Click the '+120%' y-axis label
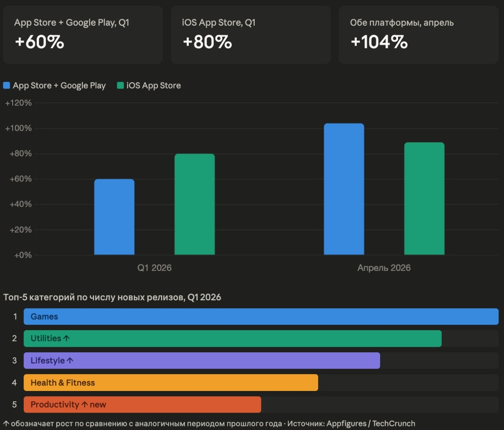 coord(18,103)
